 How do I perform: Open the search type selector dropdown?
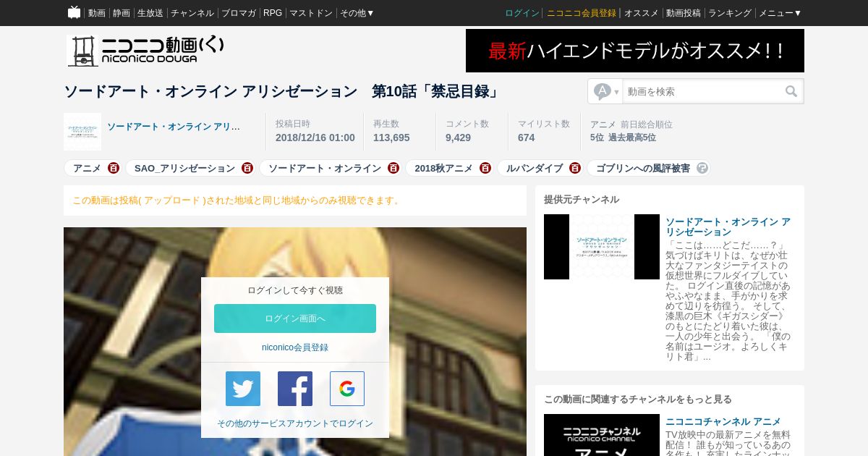(x=605, y=91)
